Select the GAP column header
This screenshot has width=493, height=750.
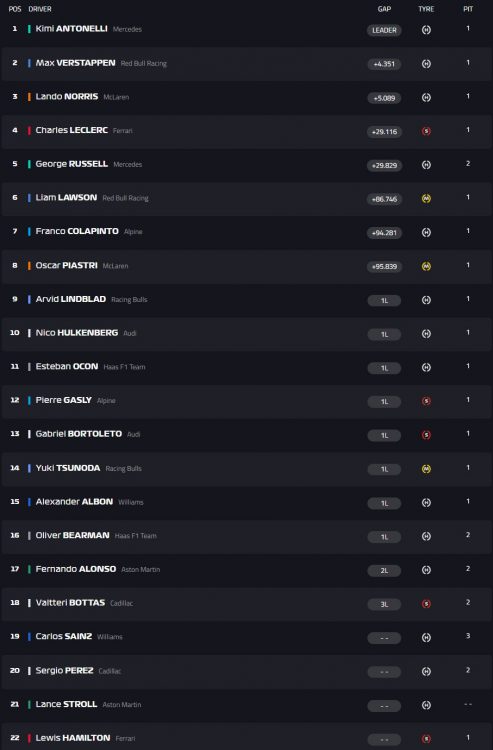click(384, 9)
